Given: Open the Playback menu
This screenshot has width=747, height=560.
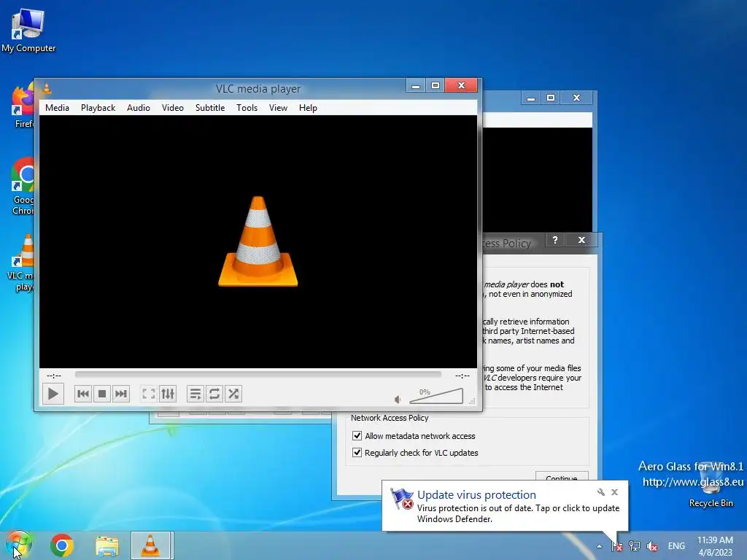Looking at the screenshot, I should point(98,108).
